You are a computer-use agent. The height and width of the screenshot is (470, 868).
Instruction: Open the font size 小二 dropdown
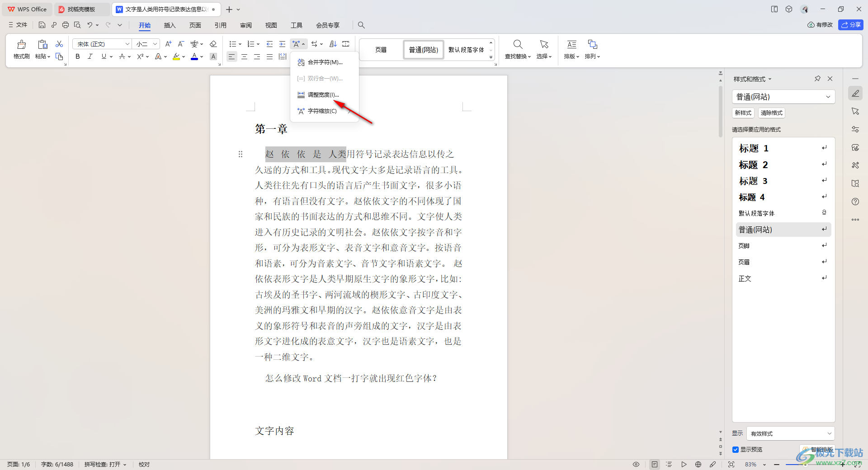(x=155, y=44)
